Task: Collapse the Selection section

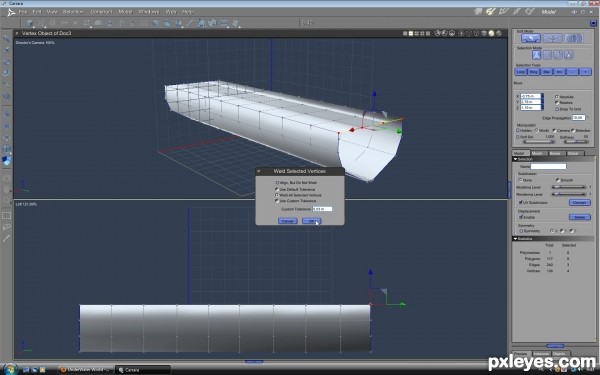Action: (515, 159)
